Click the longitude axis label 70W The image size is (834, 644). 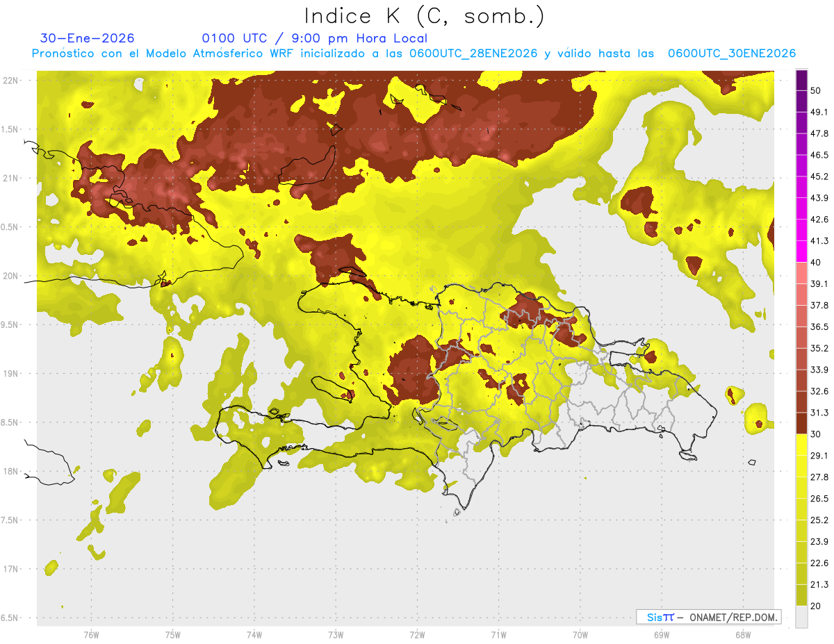(580, 635)
